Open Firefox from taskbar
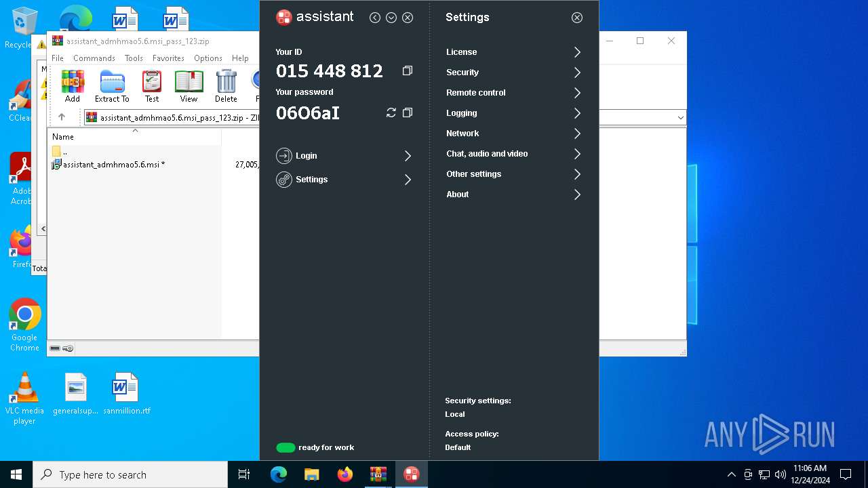868x488 pixels. (x=345, y=474)
